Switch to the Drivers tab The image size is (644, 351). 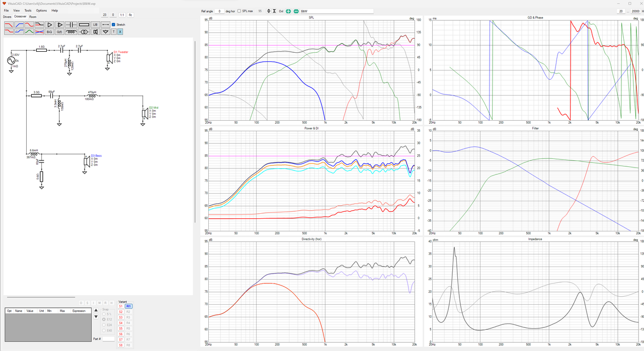(x=7, y=17)
